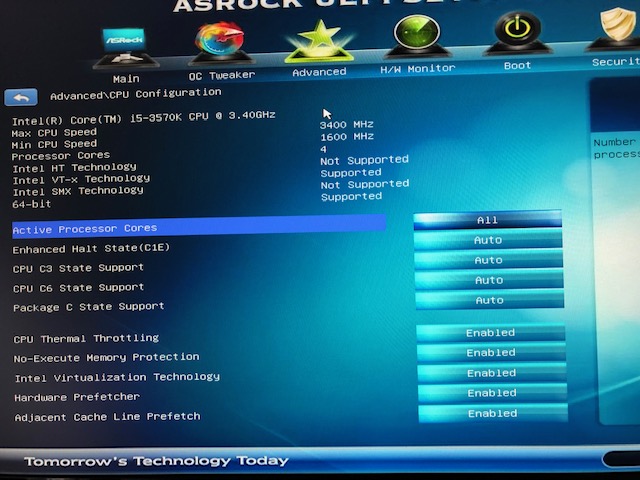This screenshot has width=640, height=480.
Task: Click the 1600 MHz value
Action: click(347, 136)
